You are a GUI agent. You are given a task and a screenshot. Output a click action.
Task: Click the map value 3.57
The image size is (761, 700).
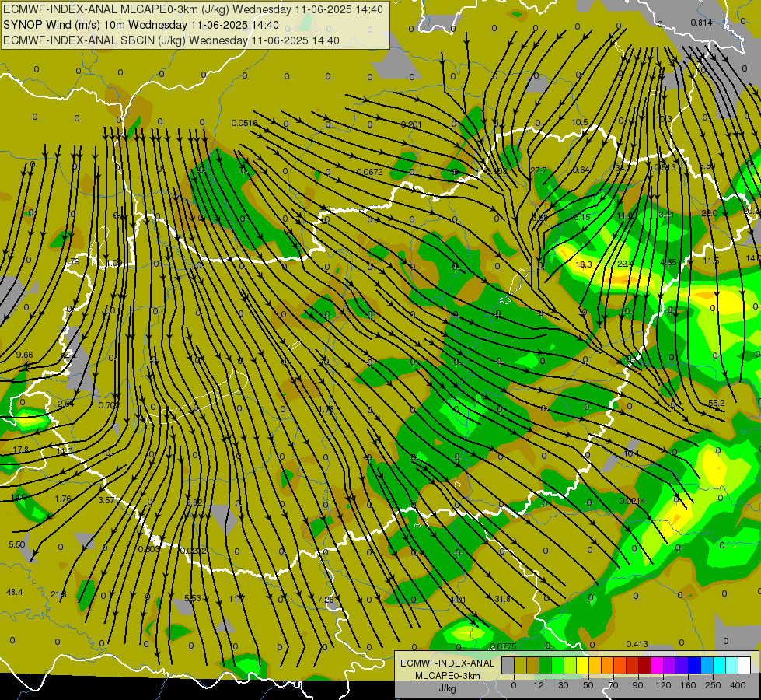point(106,500)
